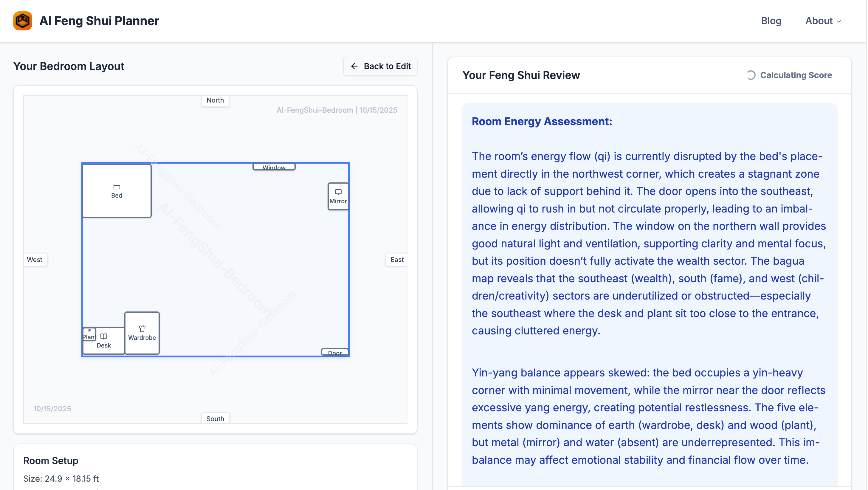Click the AI Feng Shui Planner logo icon
This screenshot has width=868, height=490.
pos(23,21)
